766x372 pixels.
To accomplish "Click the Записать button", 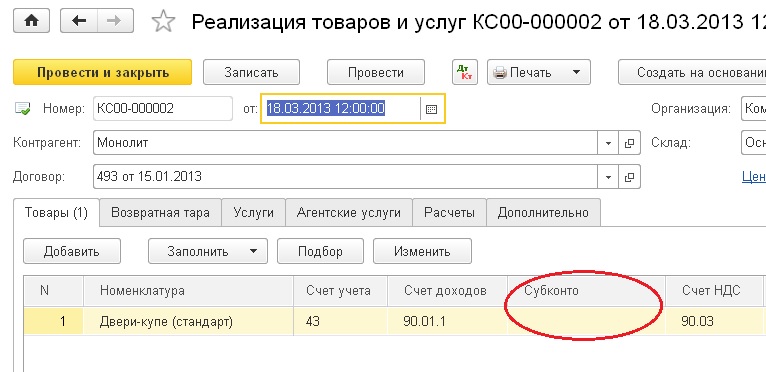I will point(251,72).
